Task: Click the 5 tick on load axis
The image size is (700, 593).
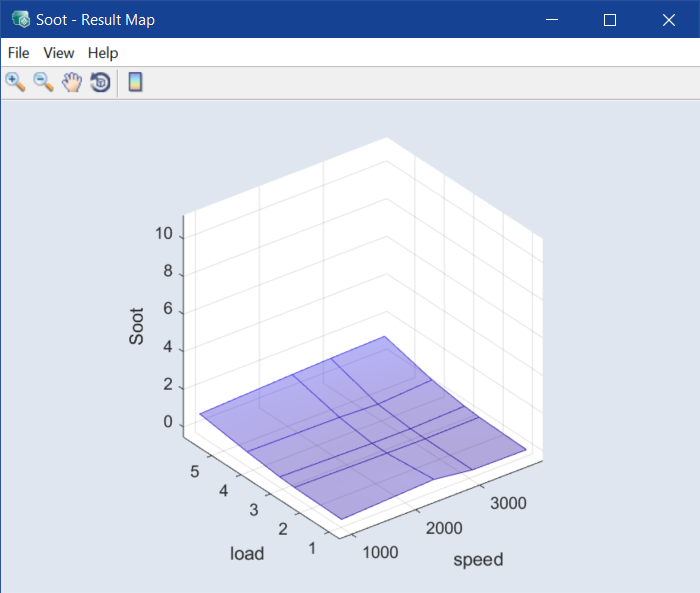Action: (x=196, y=471)
